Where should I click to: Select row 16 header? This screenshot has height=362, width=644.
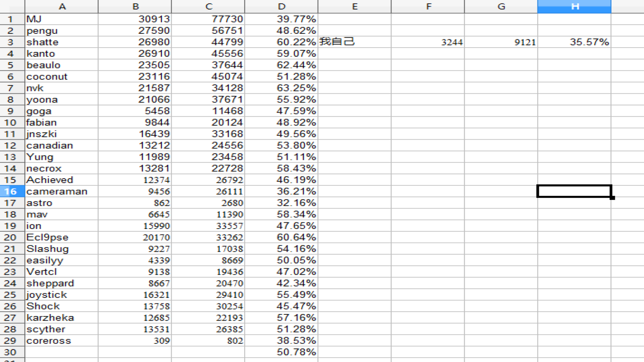click(x=11, y=191)
